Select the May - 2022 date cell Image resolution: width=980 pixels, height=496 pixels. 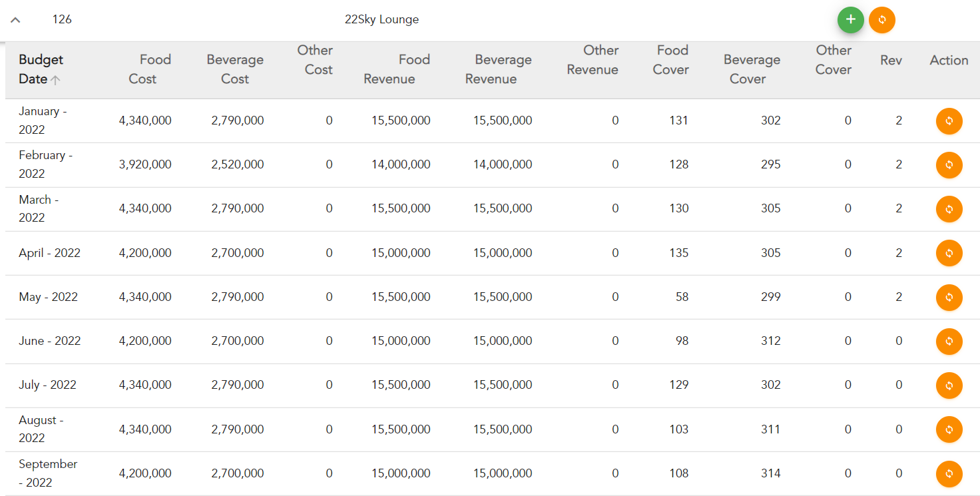tap(48, 297)
